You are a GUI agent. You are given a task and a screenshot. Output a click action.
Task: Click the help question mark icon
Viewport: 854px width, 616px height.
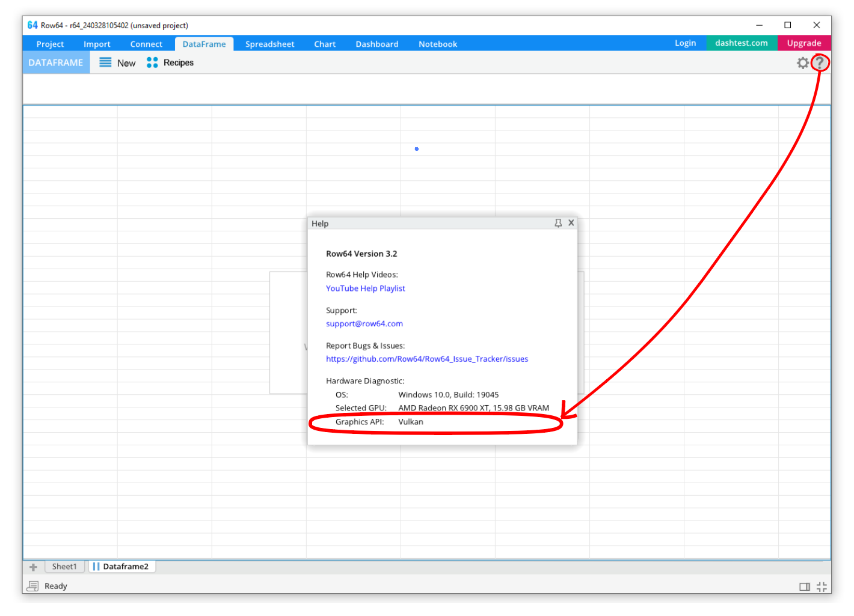(x=819, y=63)
